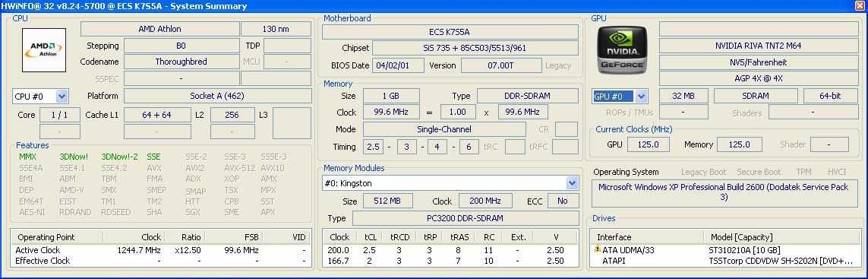Click the Windows XP Professional OS field

(x=724, y=192)
